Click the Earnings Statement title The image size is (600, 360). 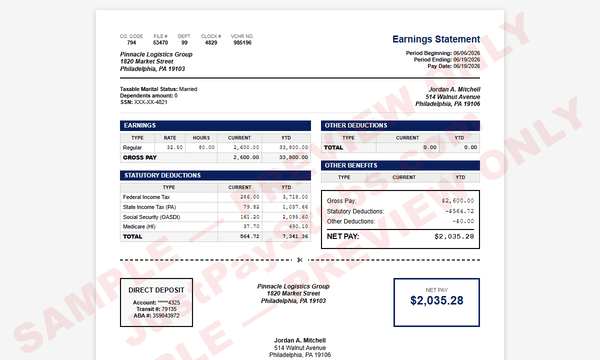point(436,39)
